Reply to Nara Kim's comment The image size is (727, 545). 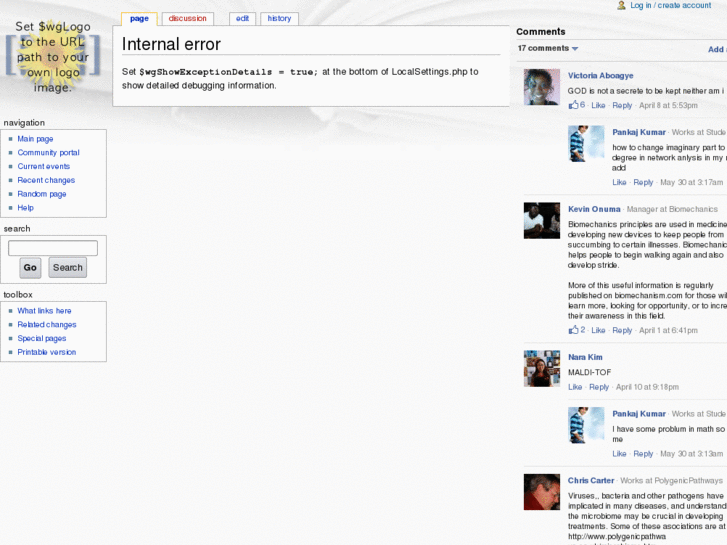click(599, 387)
